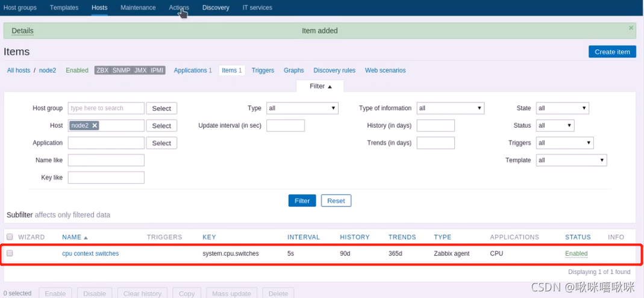Screen dimensions: 644x298
Task: Click the Clear history button
Action: coord(143,294)
